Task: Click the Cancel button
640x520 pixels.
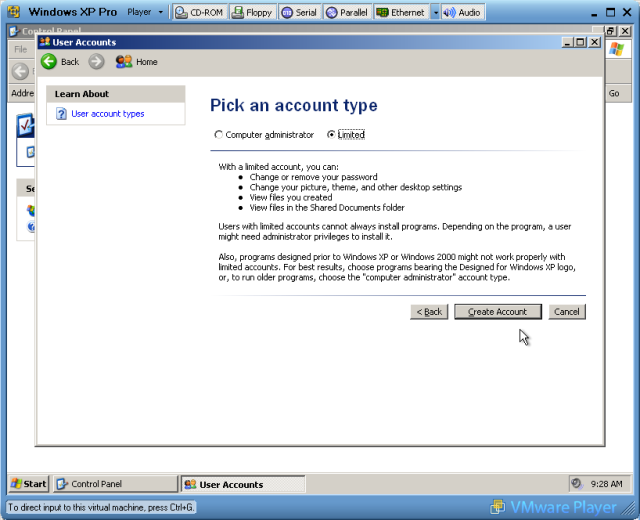Action: 567,311
